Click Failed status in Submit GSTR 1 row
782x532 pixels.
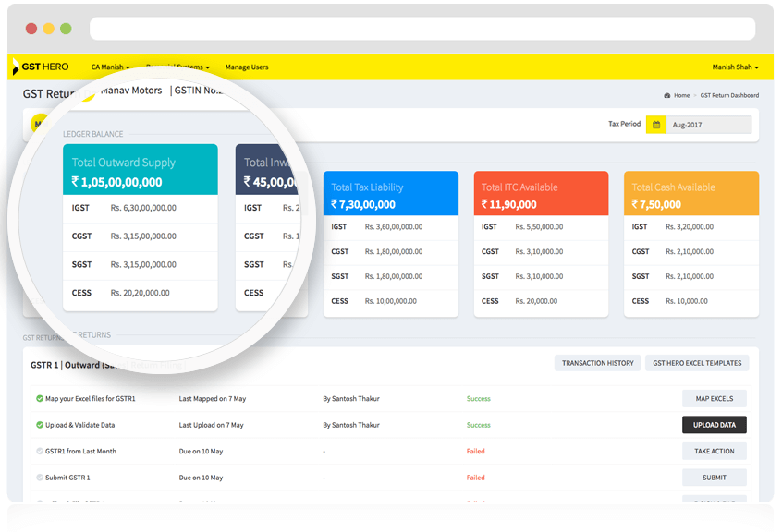475,478
